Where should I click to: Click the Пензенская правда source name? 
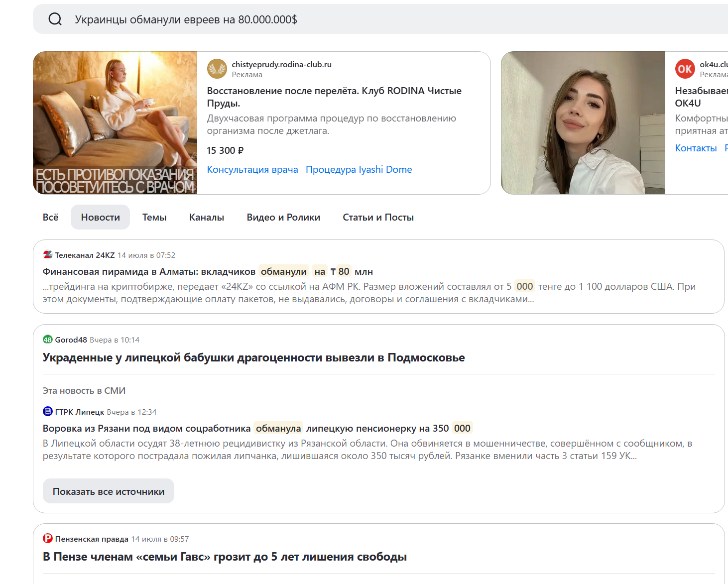coord(92,539)
